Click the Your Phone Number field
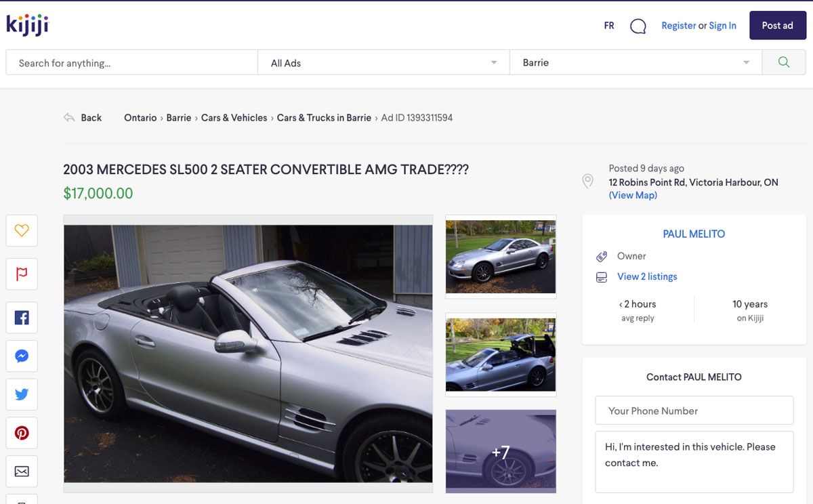813x504 pixels. (694, 410)
